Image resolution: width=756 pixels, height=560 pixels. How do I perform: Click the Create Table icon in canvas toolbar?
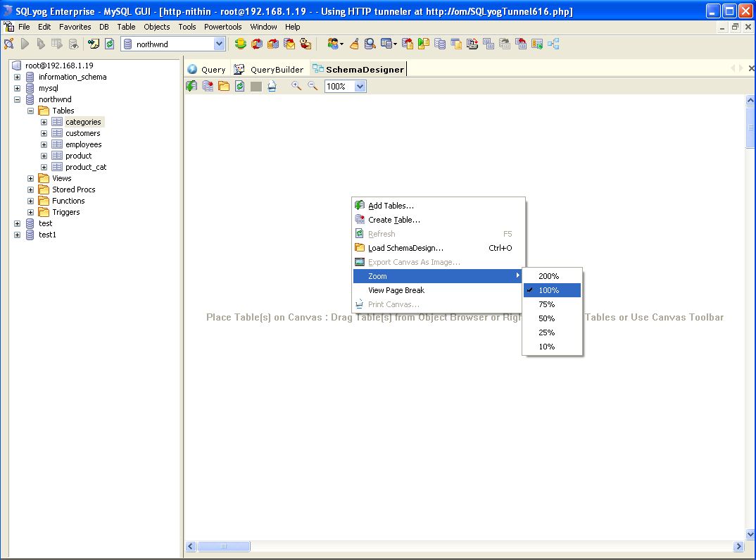[208, 87]
